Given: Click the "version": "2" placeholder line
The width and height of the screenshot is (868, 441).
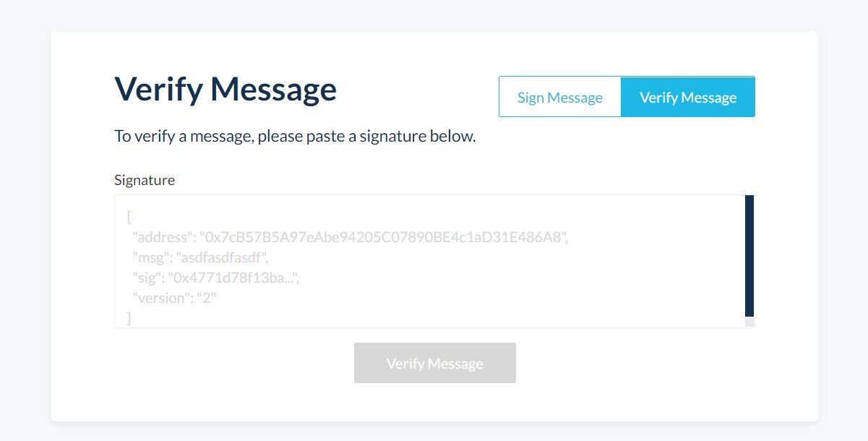Looking at the screenshot, I should click(x=174, y=297).
